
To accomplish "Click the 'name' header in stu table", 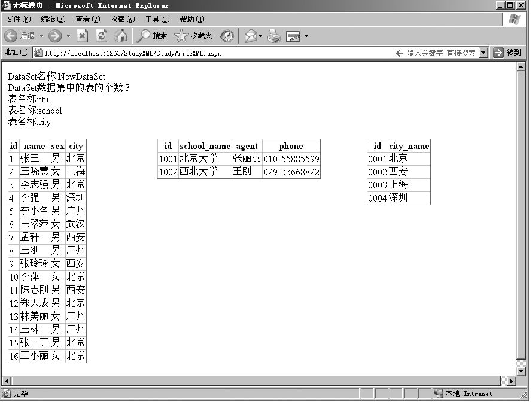I will [34, 146].
